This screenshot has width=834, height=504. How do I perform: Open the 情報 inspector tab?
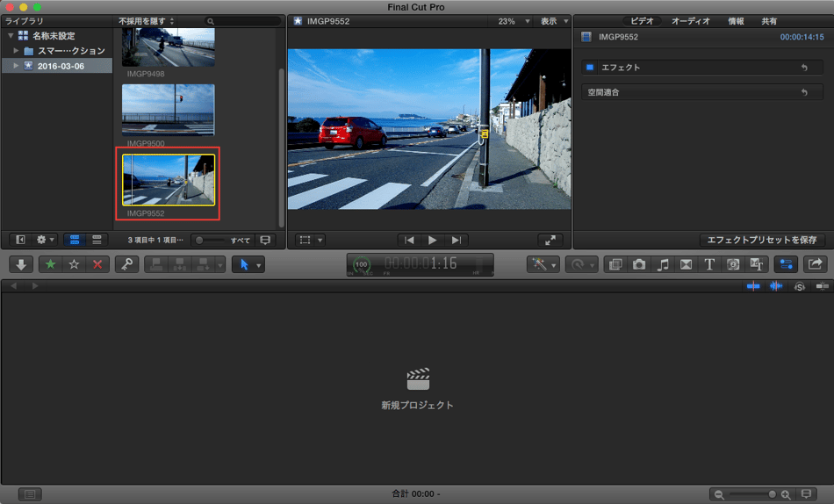click(736, 21)
